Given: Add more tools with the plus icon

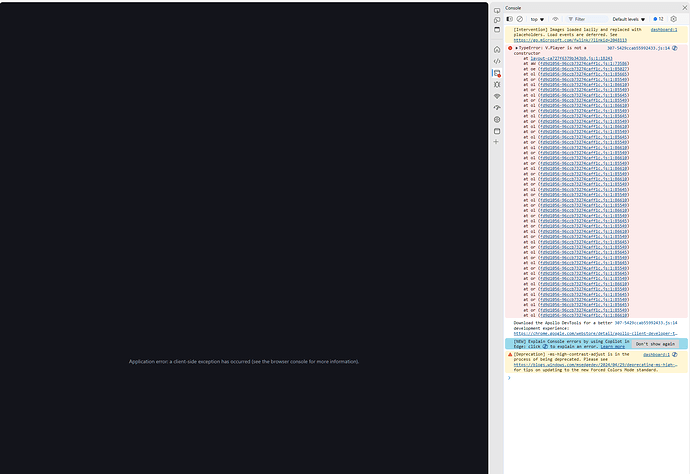Looking at the screenshot, I should (496, 142).
